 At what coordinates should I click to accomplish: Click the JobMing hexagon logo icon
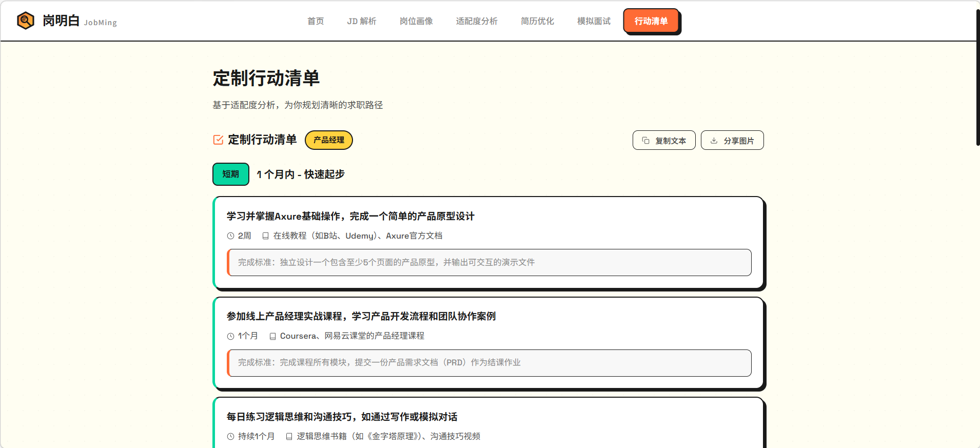[x=26, y=21]
